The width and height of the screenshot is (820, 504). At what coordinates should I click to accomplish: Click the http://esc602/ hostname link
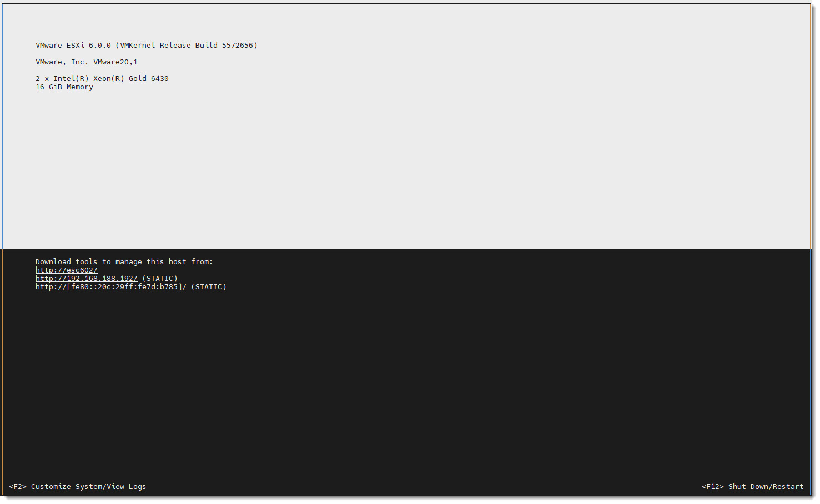pyautogui.click(x=66, y=270)
